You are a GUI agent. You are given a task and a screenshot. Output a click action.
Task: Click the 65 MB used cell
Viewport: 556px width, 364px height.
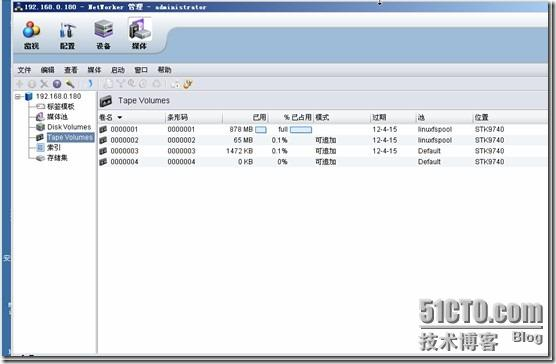click(243, 140)
